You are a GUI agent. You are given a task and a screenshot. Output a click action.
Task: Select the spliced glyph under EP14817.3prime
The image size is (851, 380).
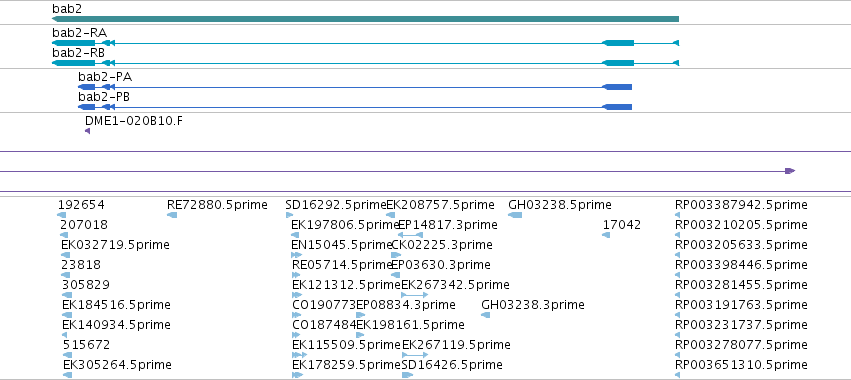coord(410,235)
